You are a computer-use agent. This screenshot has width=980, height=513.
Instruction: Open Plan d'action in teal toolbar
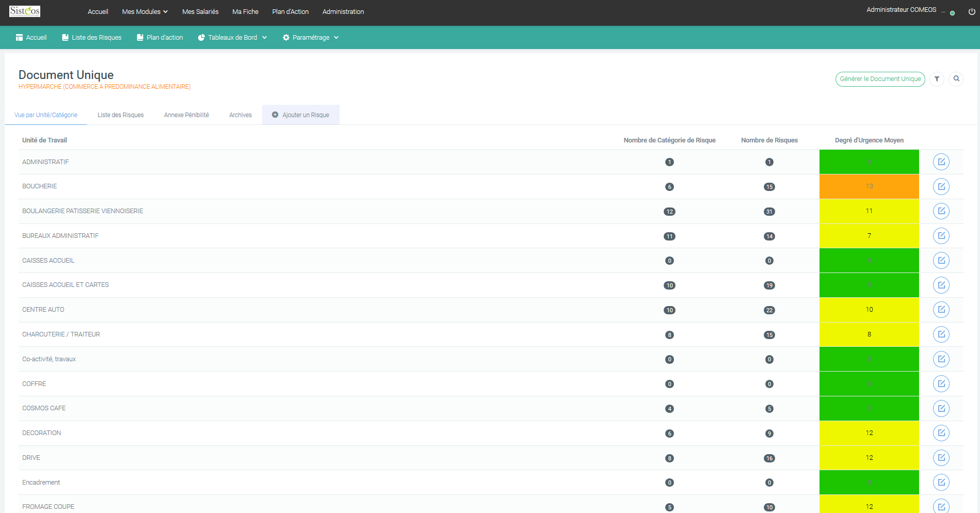[x=160, y=38]
